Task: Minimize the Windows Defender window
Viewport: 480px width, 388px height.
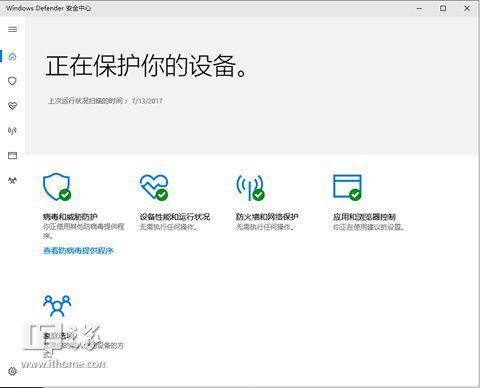Action: tap(419, 8)
